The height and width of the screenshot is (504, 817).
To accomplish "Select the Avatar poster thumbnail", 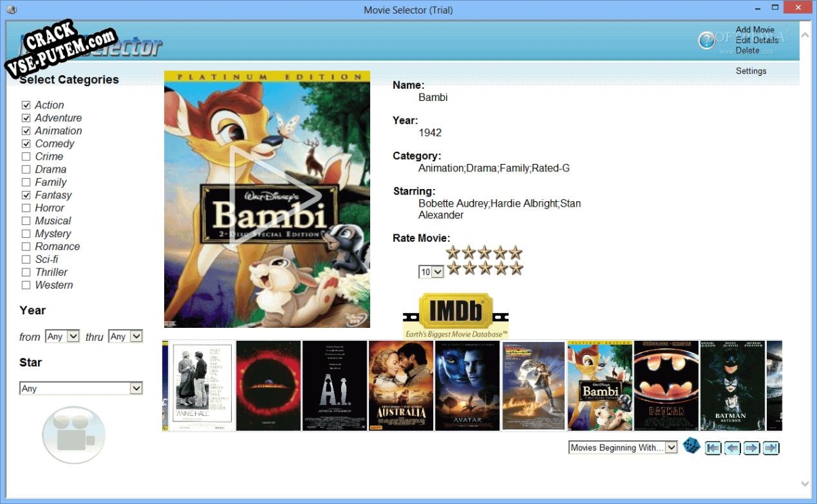I will point(467,385).
